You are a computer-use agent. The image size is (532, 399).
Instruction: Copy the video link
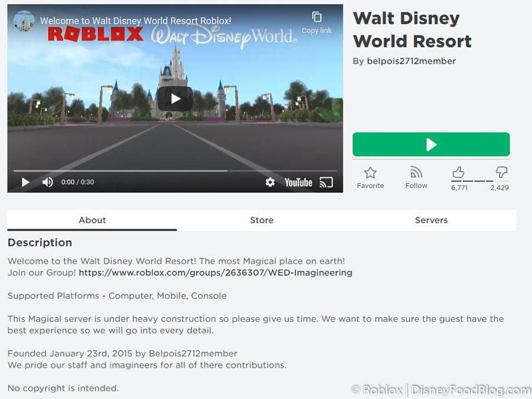(x=317, y=22)
